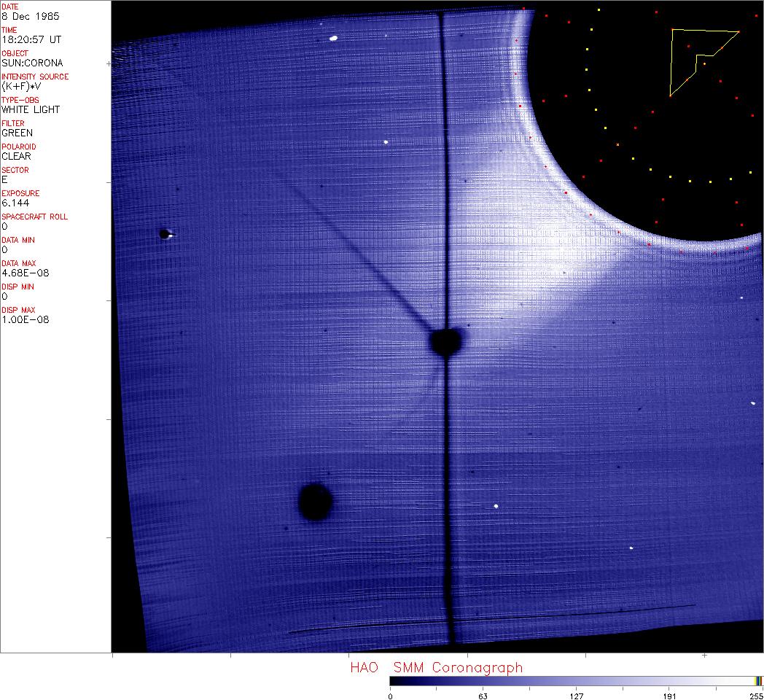
Task: Select the TIME value 18:20:57 UT
Action: pyautogui.click(x=31, y=39)
